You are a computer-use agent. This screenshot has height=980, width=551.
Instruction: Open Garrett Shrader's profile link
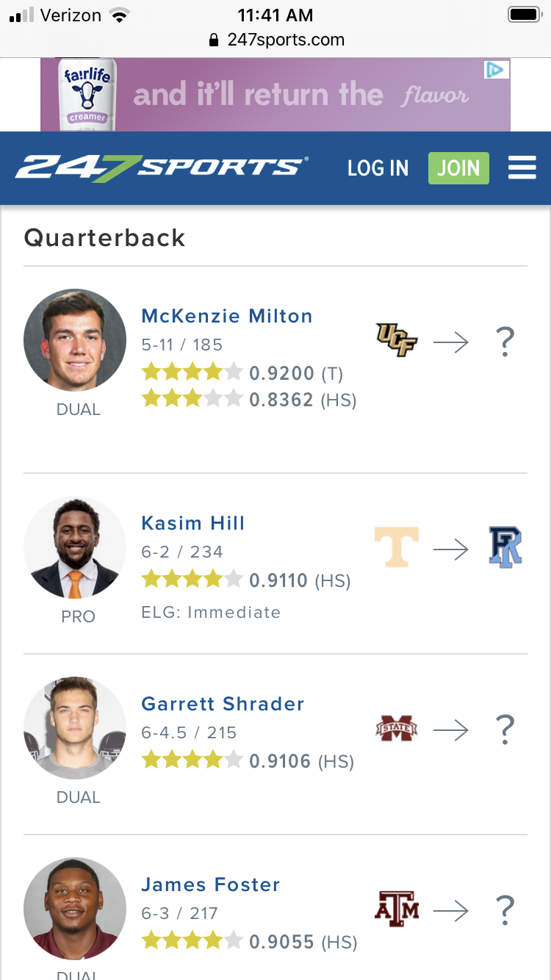223,704
